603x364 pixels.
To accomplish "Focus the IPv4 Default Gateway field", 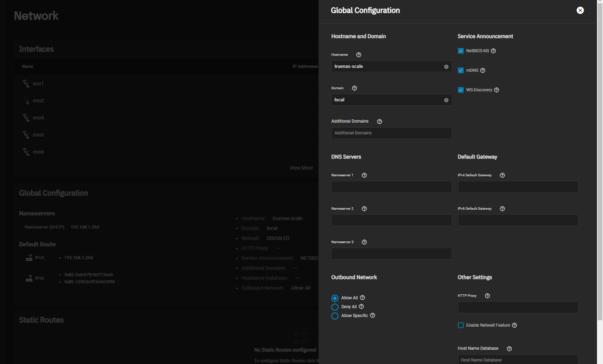I will [x=518, y=187].
